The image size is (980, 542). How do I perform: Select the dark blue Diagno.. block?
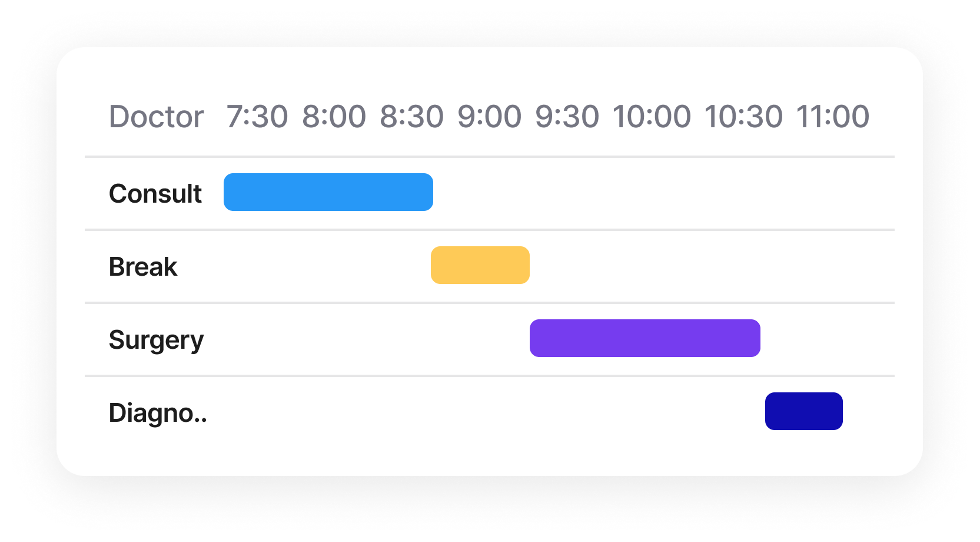803,411
